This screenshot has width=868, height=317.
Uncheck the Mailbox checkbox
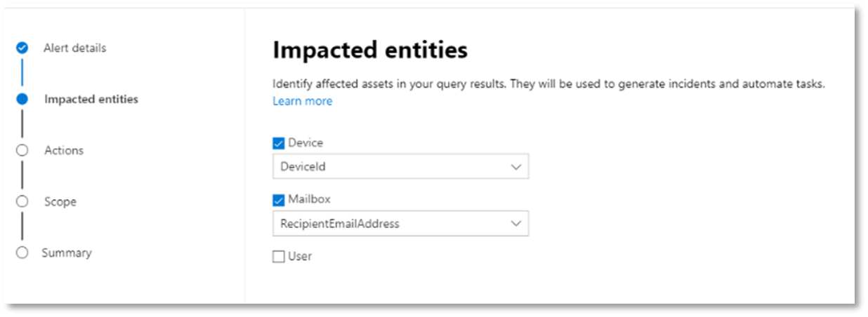278,201
